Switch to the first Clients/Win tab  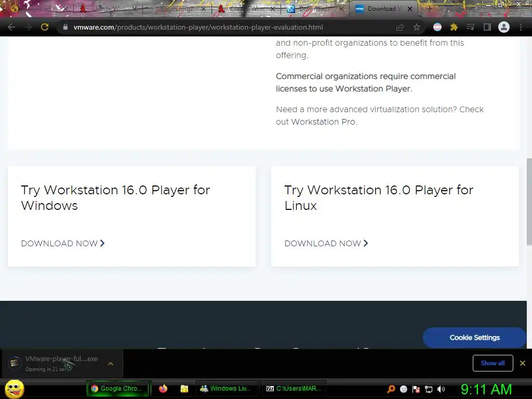pyautogui.click(x=106, y=9)
